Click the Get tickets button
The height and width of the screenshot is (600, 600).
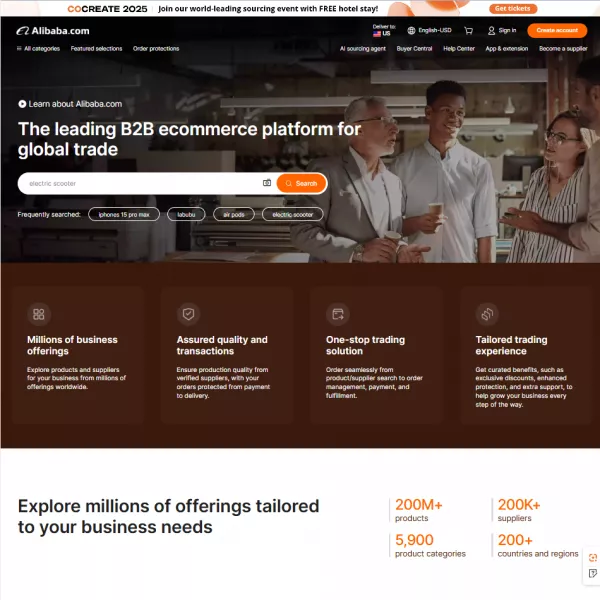pos(513,8)
